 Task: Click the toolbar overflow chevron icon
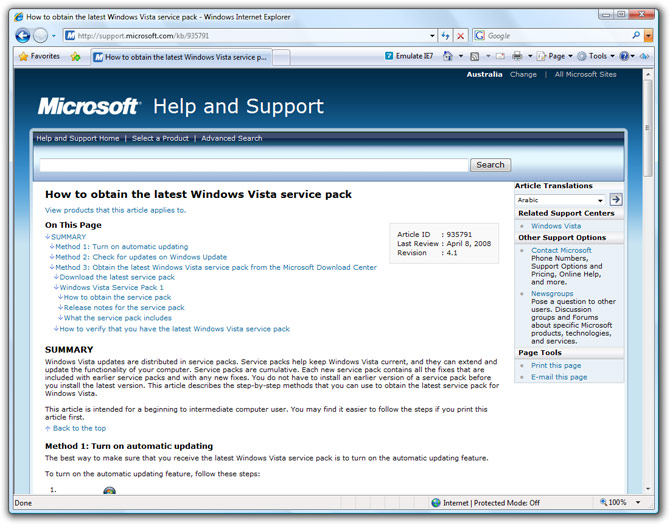(x=645, y=56)
